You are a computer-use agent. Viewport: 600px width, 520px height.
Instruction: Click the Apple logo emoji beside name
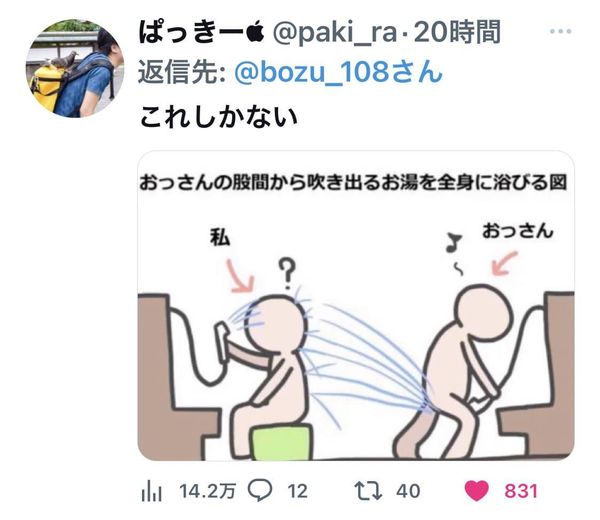(x=255, y=32)
